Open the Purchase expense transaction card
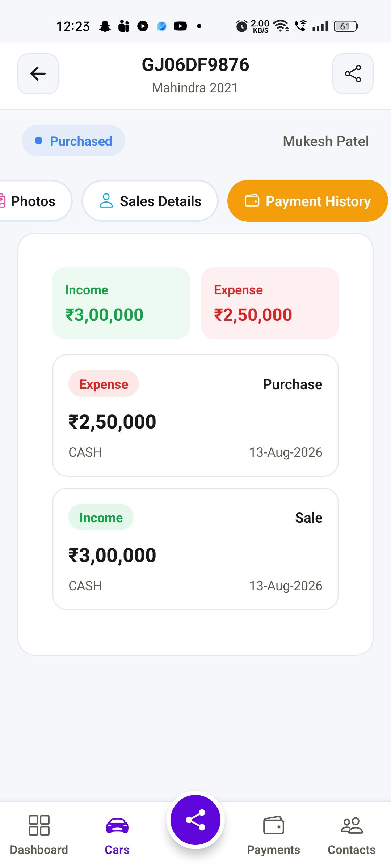 pyautogui.click(x=195, y=415)
